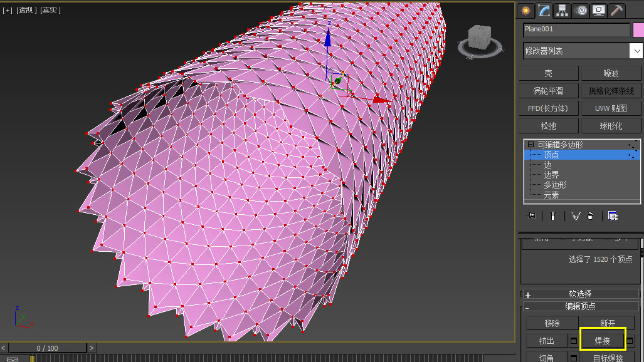Click the Pin Stack icon

coord(531,216)
